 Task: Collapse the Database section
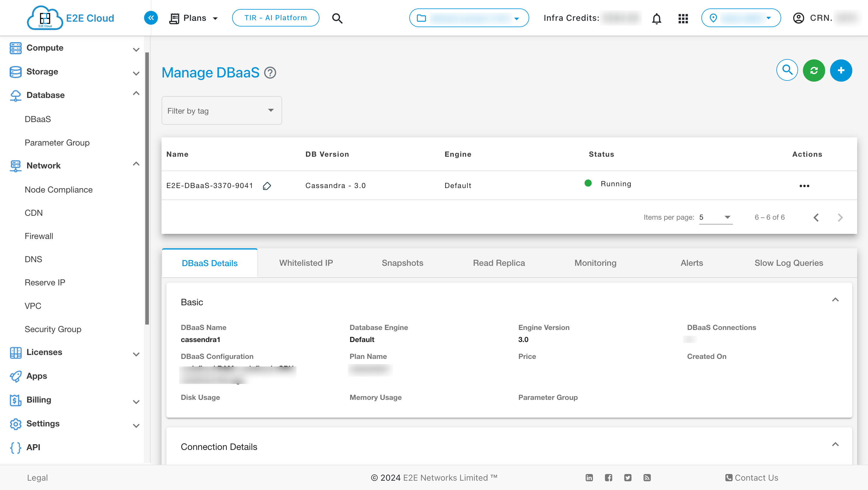click(74, 95)
